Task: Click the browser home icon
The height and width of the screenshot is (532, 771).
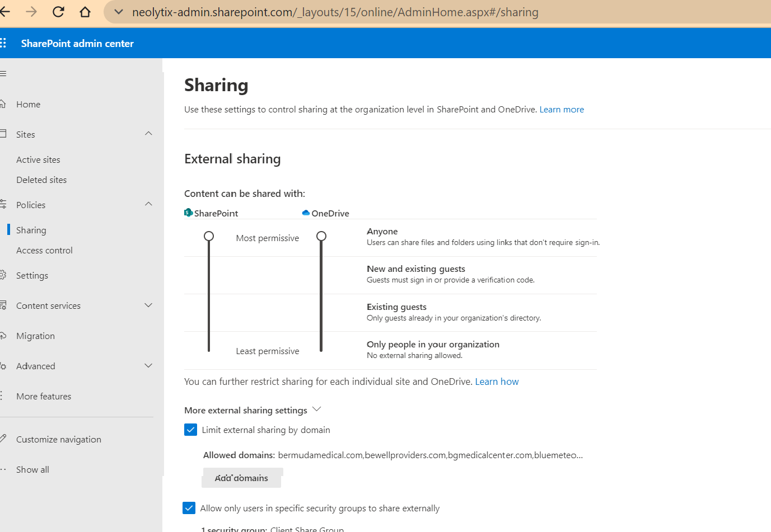Action: [x=85, y=12]
